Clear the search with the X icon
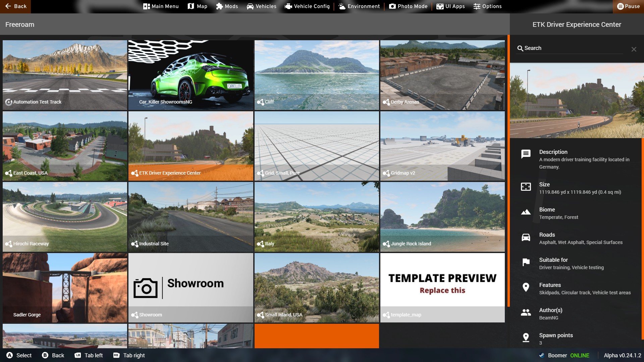The width and height of the screenshot is (644, 362). [634, 49]
